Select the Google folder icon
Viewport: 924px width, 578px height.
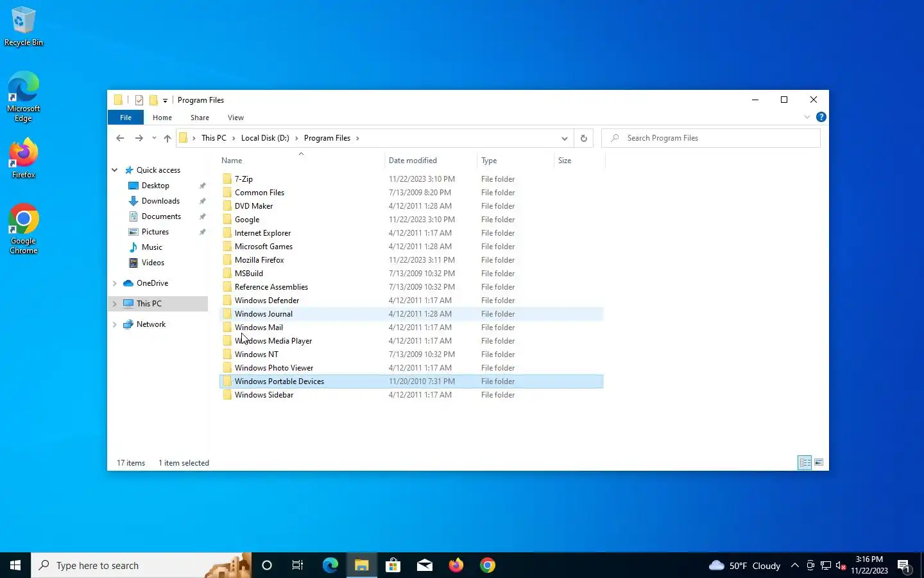pyautogui.click(x=227, y=220)
